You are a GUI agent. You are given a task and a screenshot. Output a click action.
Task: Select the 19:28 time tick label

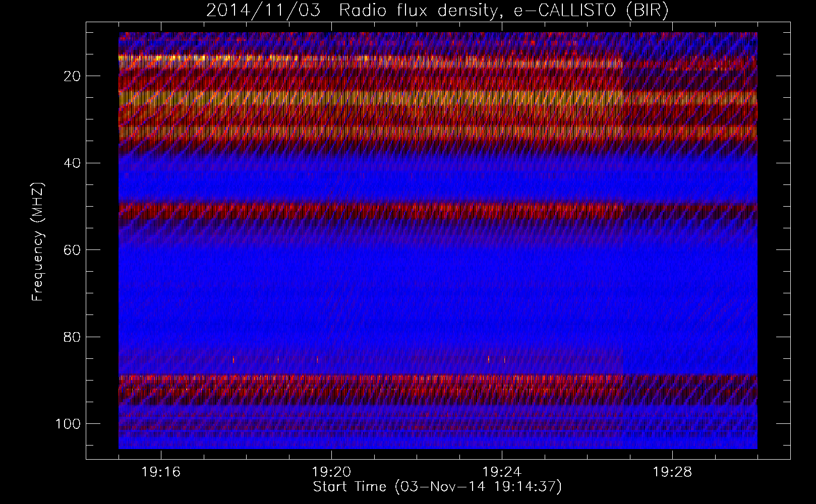(x=672, y=472)
